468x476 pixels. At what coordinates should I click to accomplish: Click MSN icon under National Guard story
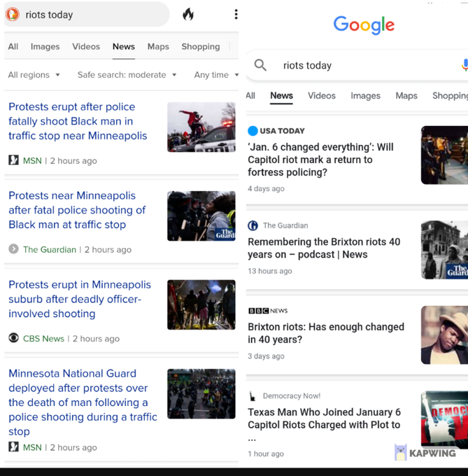pyautogui.click(x=14, y=447)
